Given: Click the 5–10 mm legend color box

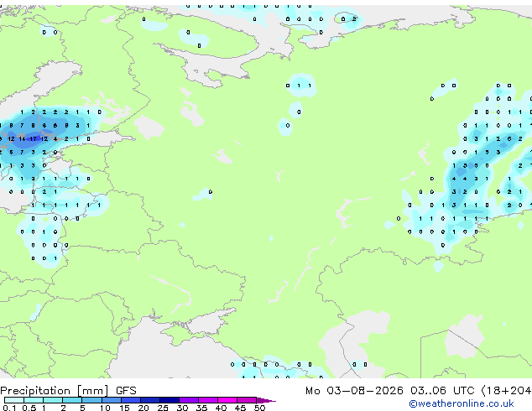Looking at the screenshot, I should 91,400.
